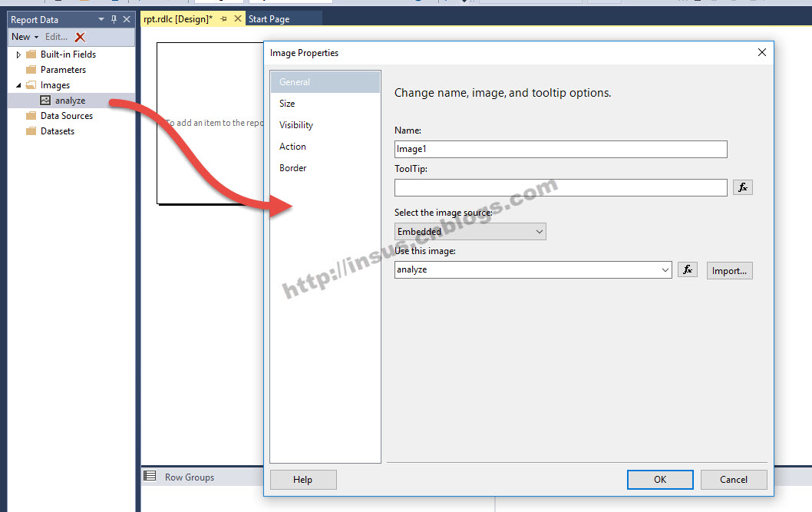The image size is (812, 512).
Task: Select the Datasets tree item
Action: pyautogui.click(x=58, y=131)
